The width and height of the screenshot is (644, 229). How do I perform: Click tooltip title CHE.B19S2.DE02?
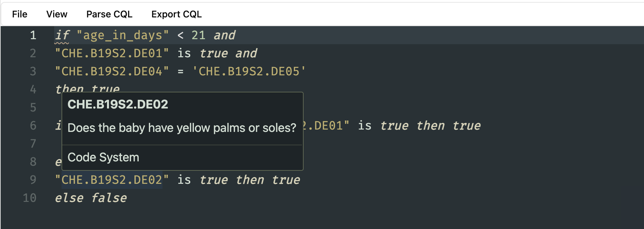(x=118, y=104)
